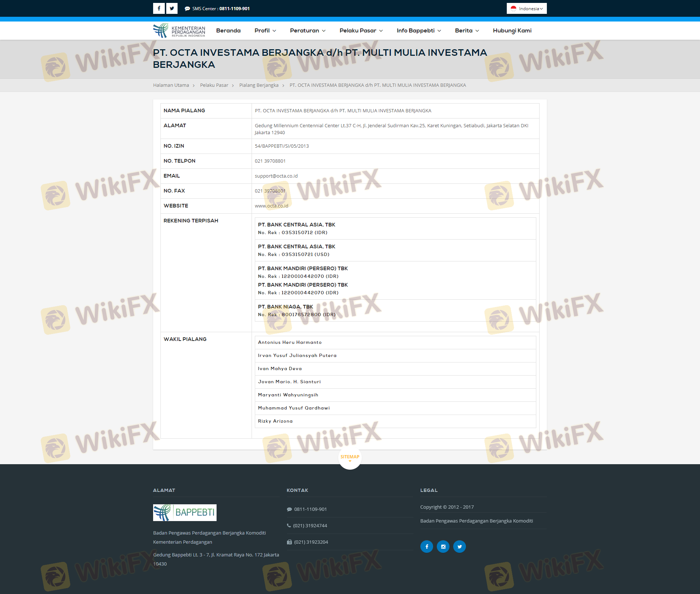Screen dimensions: 700x594
Task: Click the Halaman Utama breadcrumb link
Action: [171, 85]
